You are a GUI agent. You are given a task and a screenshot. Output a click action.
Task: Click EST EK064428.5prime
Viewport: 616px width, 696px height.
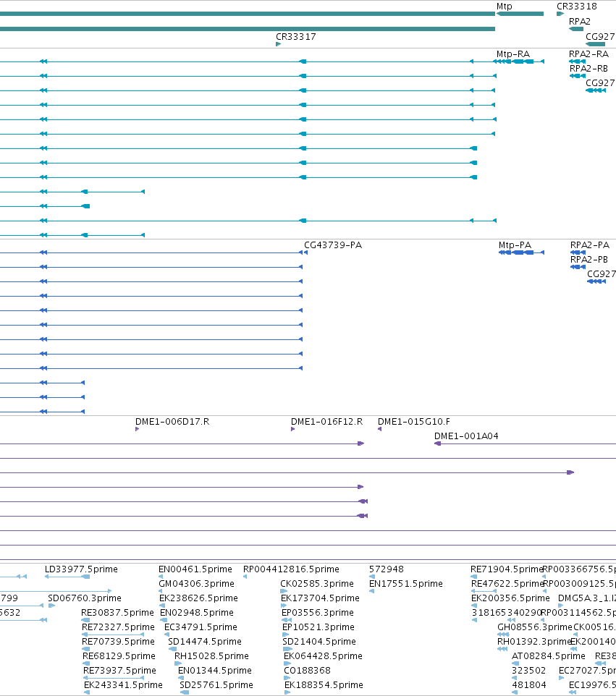pos(324,655)
